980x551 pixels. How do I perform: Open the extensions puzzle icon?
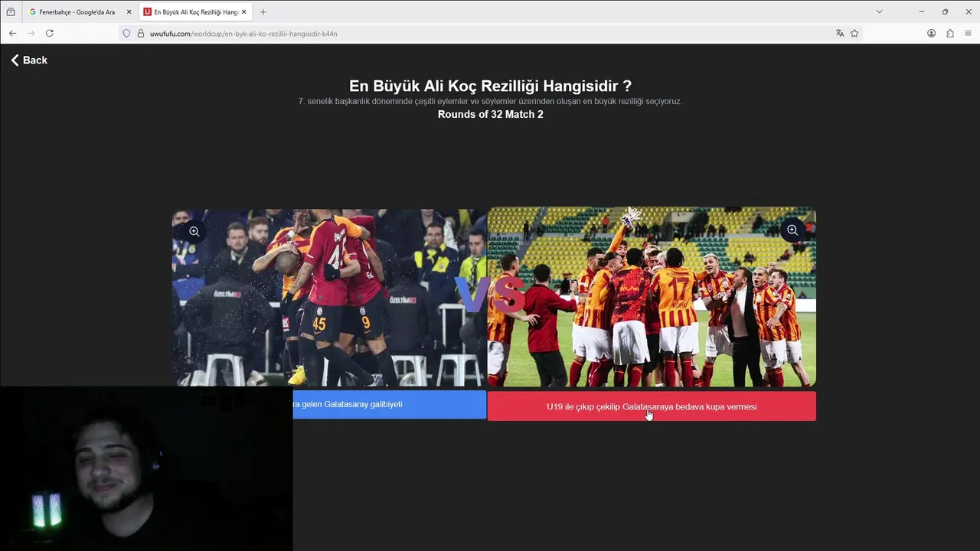pyautogui.click(x=950, y=34)
